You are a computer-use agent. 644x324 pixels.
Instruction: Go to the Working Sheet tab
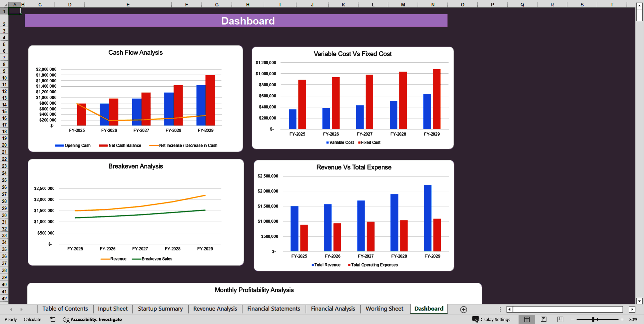coord(384,309)
